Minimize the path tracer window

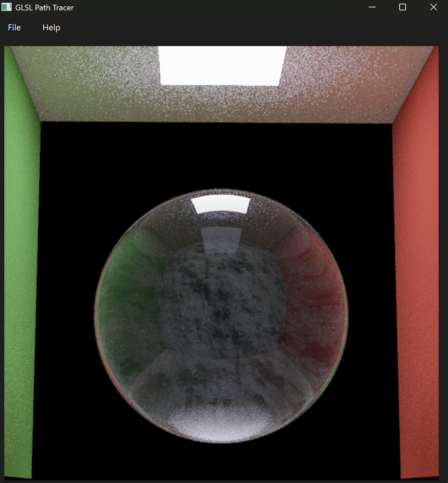372,7
